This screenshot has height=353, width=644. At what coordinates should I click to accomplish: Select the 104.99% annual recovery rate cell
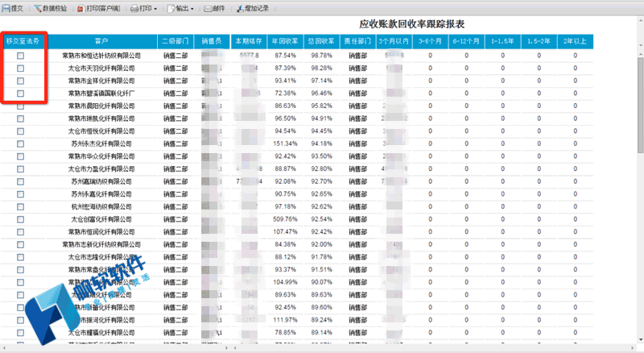click(x=285, y=282)
